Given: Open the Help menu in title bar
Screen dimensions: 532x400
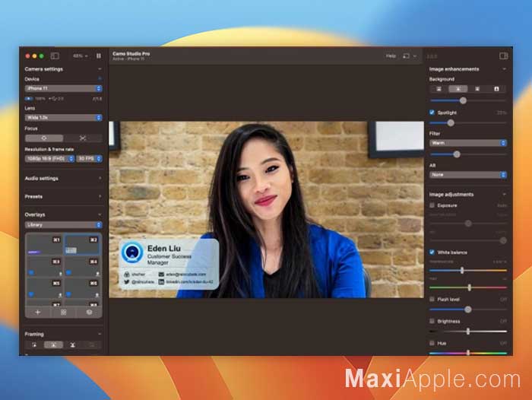Looking at the screenshot, I should pyautogui.click(x=391, y=56).
